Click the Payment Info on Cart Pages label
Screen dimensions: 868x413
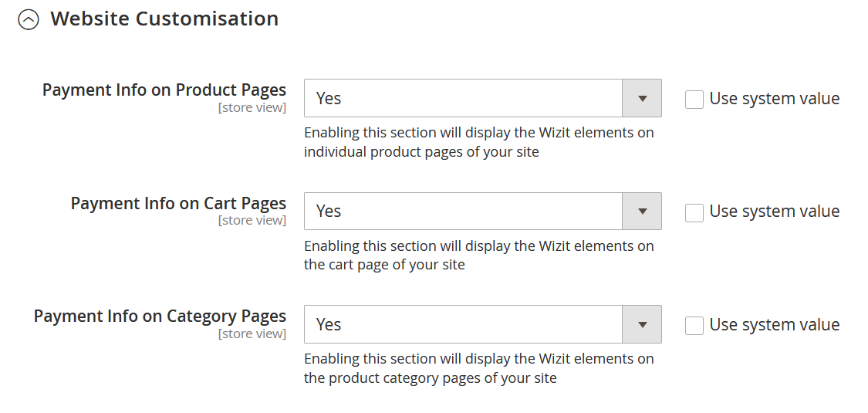pos(178,203)
